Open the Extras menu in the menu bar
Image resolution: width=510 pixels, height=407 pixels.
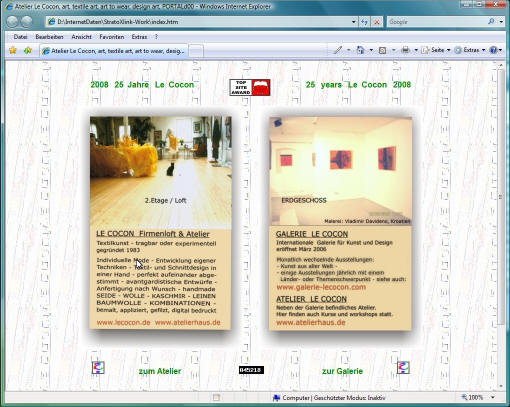139,37
